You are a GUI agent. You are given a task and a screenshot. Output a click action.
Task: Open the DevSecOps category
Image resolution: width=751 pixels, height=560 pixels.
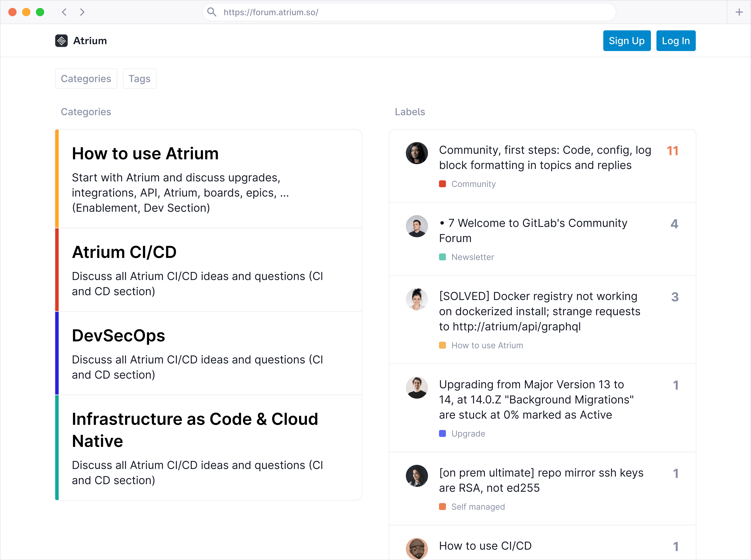[x=118, y=335]
